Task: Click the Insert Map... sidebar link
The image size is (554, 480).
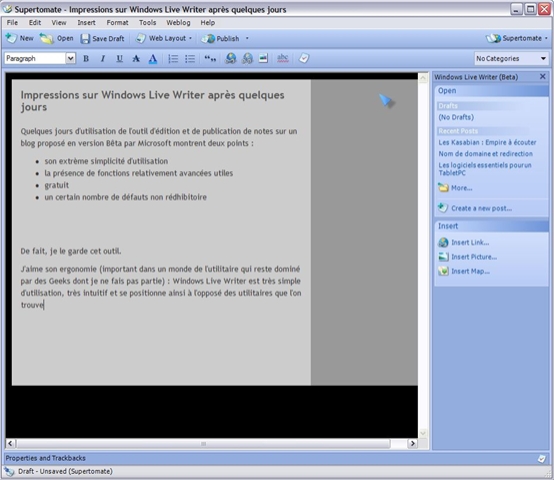Action: point(471,271)
